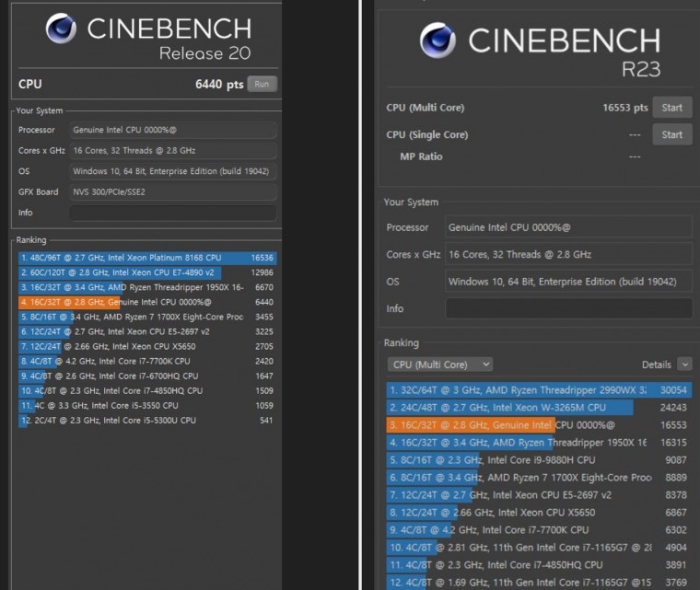Click the Info field in Cinebench R23
700x590 pixels.
(x=569, y=308)
